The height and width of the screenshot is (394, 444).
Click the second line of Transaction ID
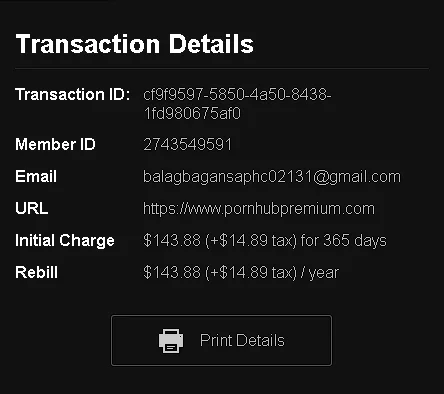click(192, 113)
